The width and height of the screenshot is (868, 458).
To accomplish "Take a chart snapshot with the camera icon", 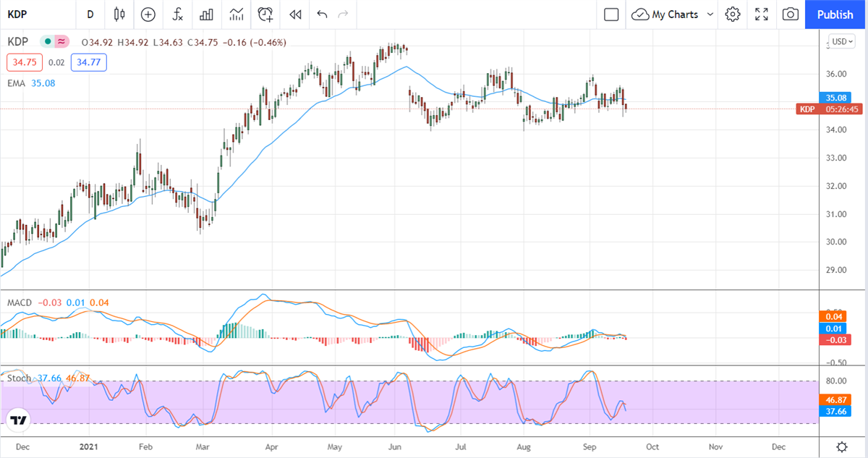I will point(791,14).
